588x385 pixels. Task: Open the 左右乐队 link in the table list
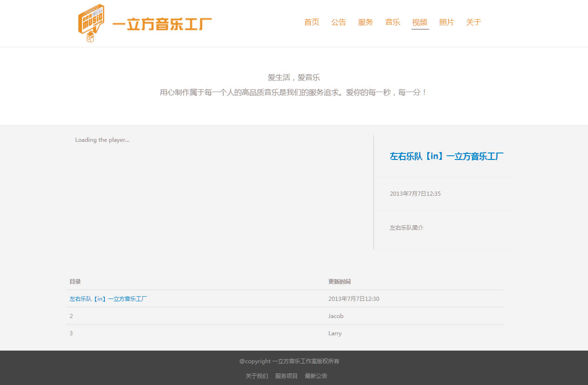(x=108, y=299)
